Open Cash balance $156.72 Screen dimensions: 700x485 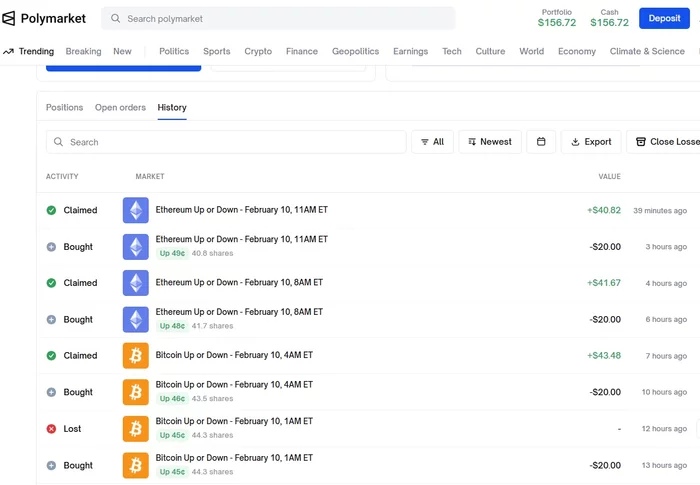tap(609, 18)
